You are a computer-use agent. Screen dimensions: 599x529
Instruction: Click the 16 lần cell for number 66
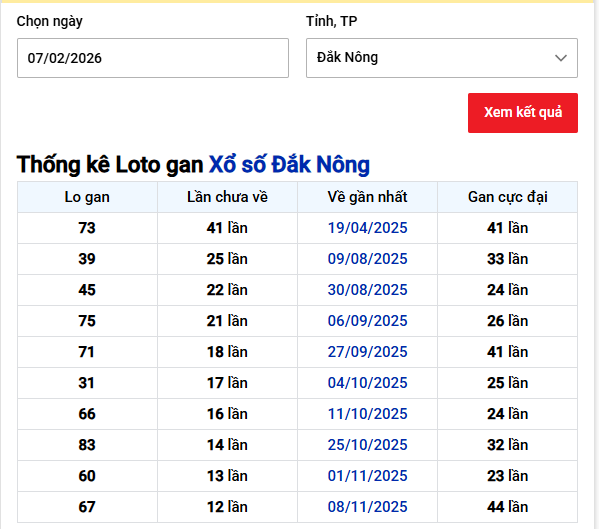(x=227, y=414)
